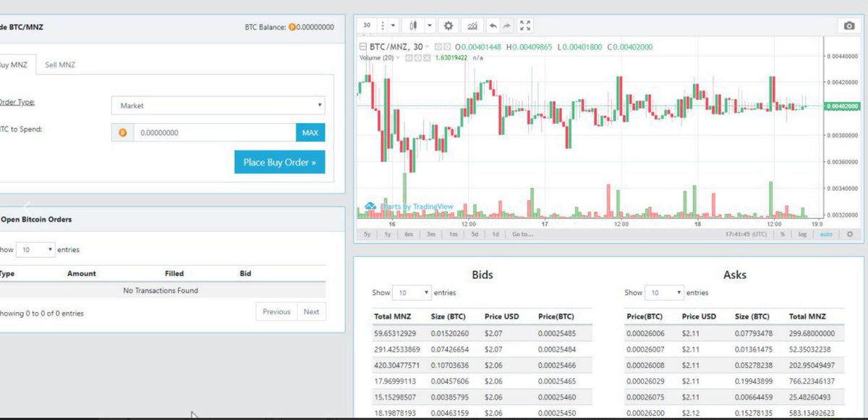Sort Asks by Size (BTC) header
This screenshot has height=420, width=868.
(x=754, y=316)
